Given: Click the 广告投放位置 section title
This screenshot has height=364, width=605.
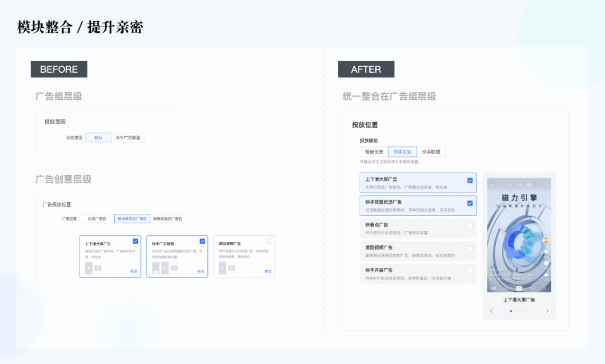Looking at the screenshot, I should (x=57, y=204).
